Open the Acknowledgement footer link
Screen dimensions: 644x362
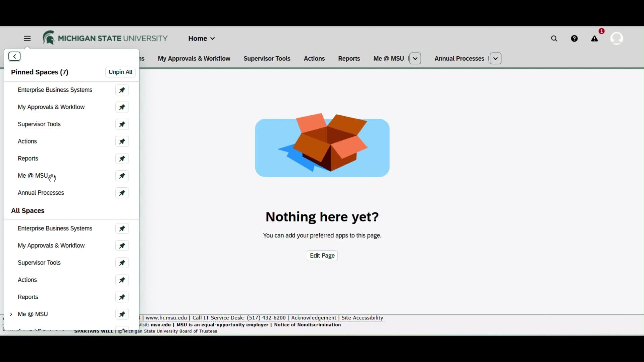[314, 318]
